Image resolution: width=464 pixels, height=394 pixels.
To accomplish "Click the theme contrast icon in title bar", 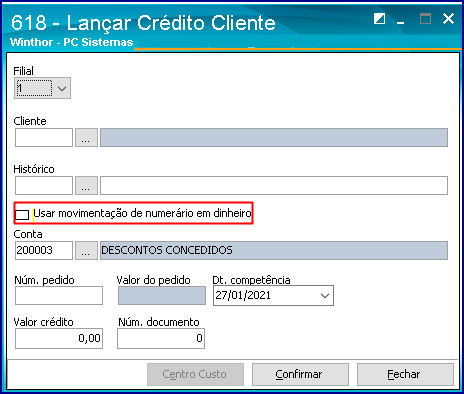I will [x=379, y=19].
